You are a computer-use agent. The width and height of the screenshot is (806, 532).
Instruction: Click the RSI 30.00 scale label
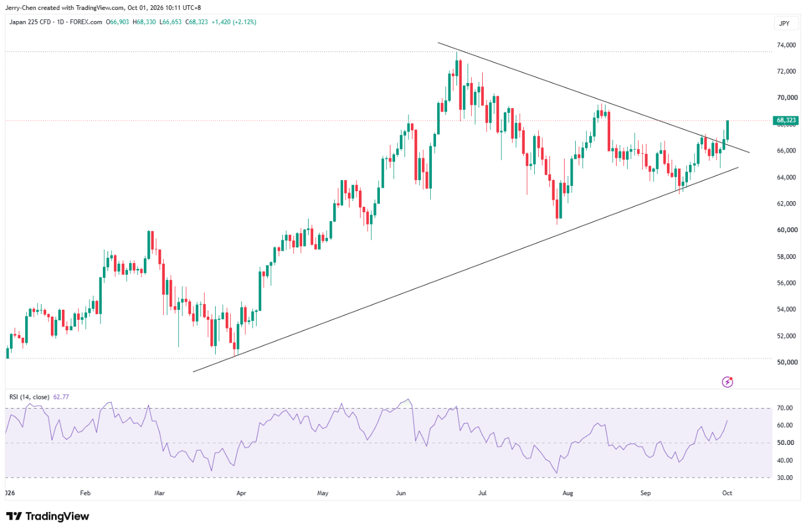tap(785, 478)
